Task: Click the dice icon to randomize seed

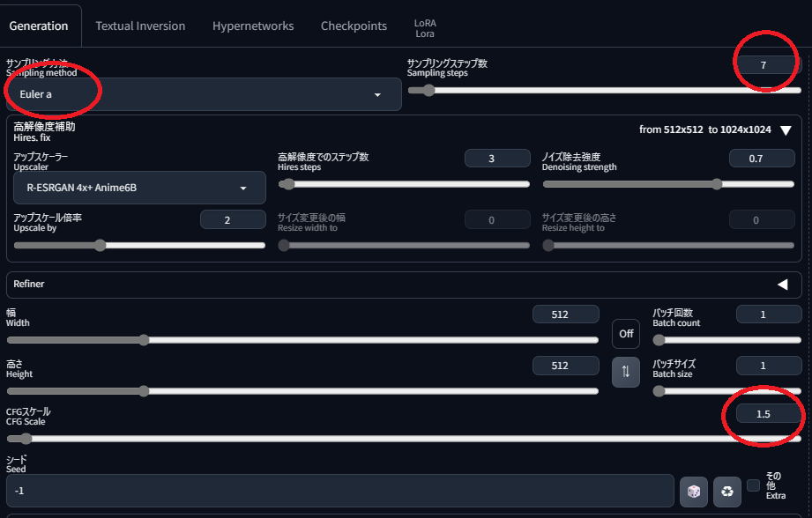Action: 694,492
